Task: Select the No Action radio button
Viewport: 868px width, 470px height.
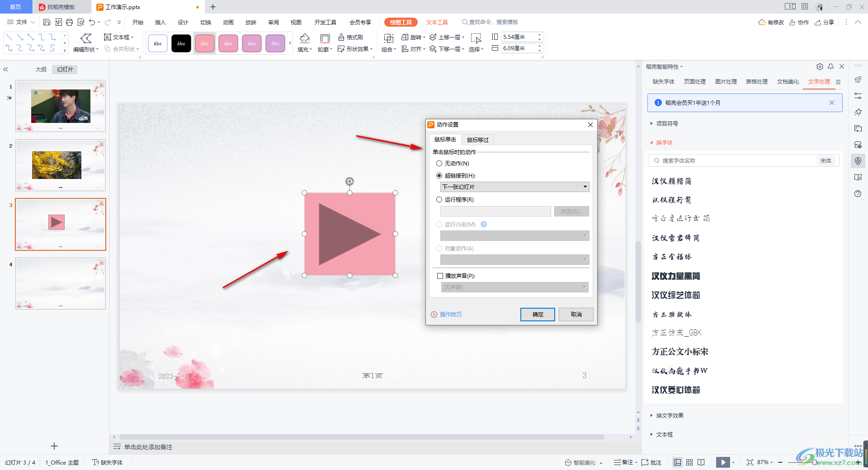Action: point(439,164)
